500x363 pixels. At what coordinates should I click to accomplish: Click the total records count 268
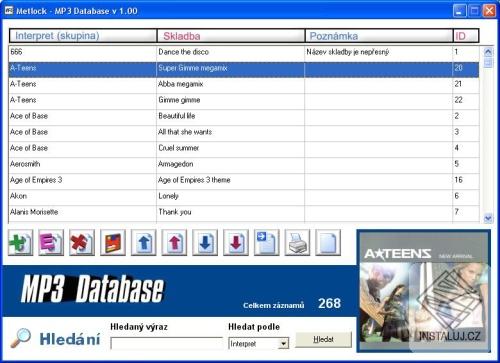pos(329,303)
